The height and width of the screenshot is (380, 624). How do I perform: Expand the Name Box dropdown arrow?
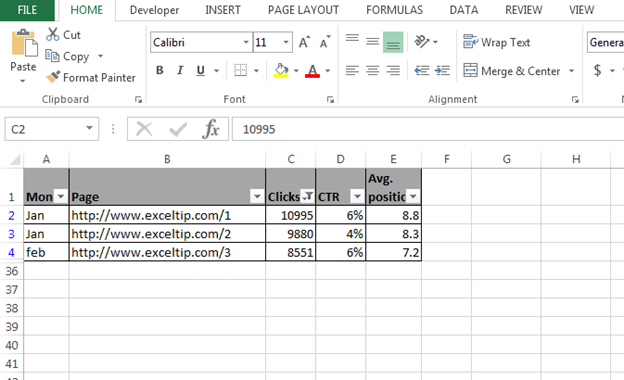point(89,128)
